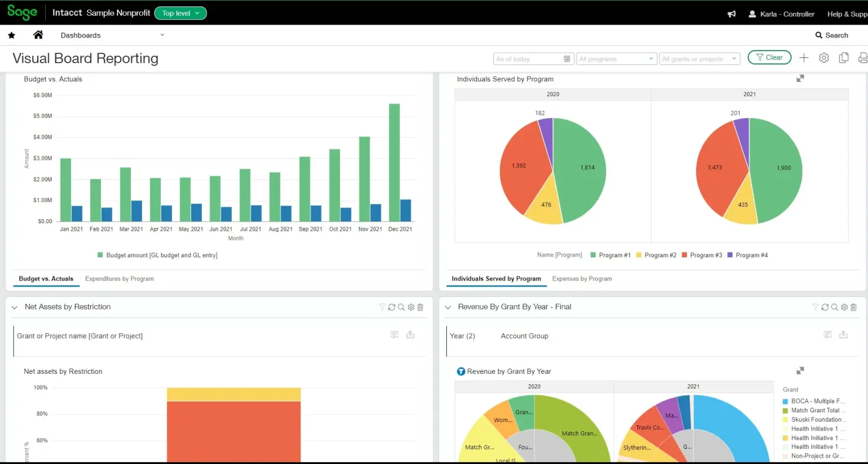Screen dimensions: 868x464
Task: Switch to Expenditures by Program tab
Action: [119, 279]
